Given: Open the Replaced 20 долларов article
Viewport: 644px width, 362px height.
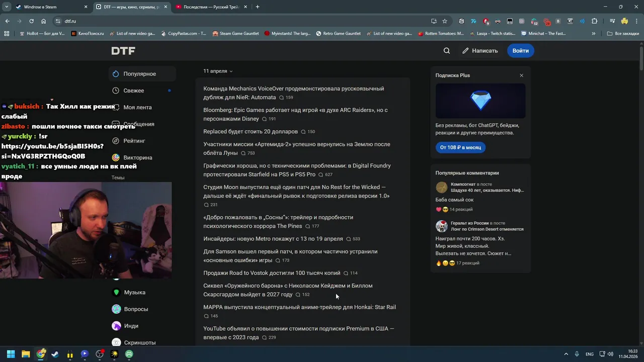Looking at the screenshot, I should (x=251, y=132).
